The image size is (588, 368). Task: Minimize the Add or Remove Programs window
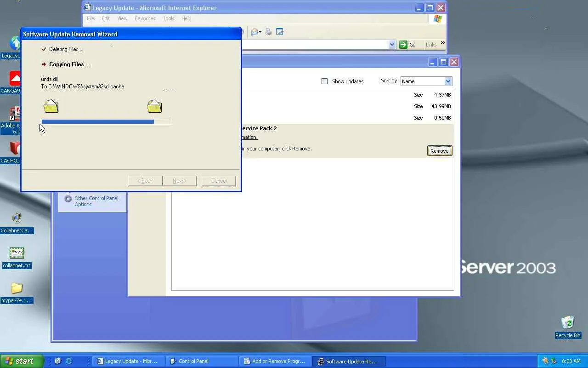433,62
